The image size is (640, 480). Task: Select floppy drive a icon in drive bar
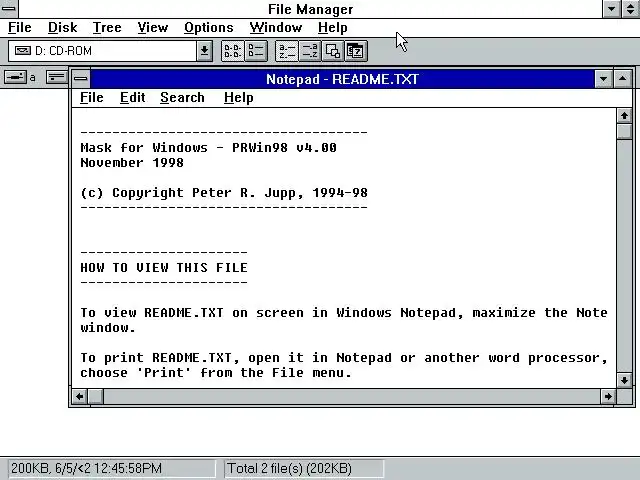pos(16,77)
